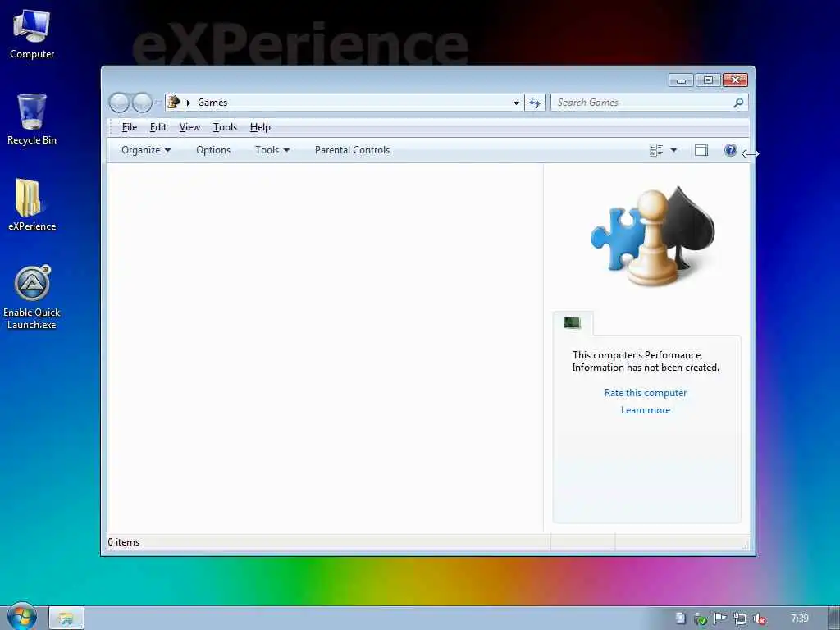Launch Enable Quick Launch.exe desktop icon
Image resolution: width=840 pixels, height=630 pixels.
tap(32, 297)
